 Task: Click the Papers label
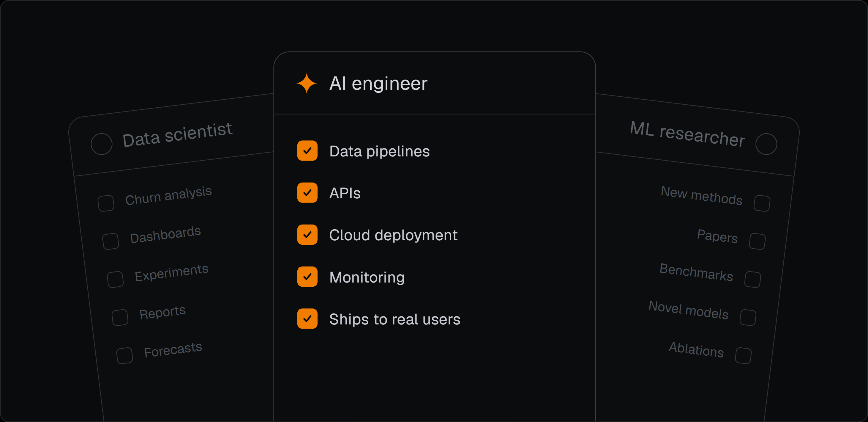717,236
